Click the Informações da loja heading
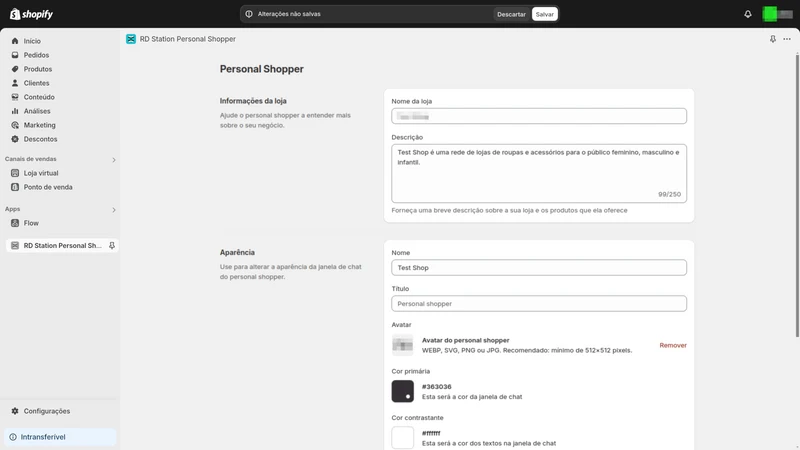 coord(253,101)
